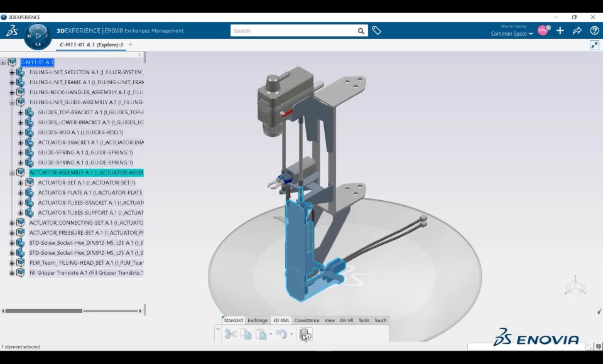Viewport: 603px width, 364px height.
Task: Open the WW user avatar profile
Action: point(543,30)
